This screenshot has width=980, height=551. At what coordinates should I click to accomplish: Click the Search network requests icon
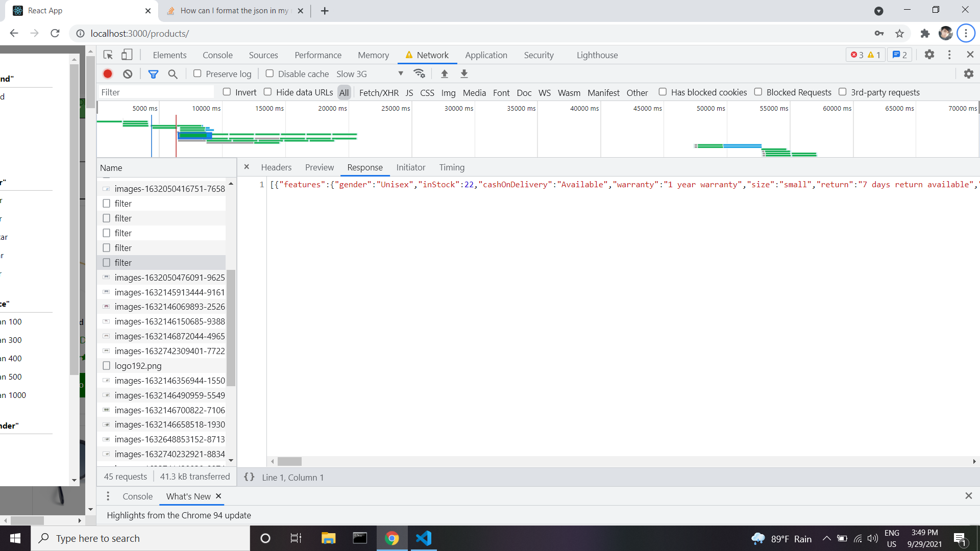point(173,73)
